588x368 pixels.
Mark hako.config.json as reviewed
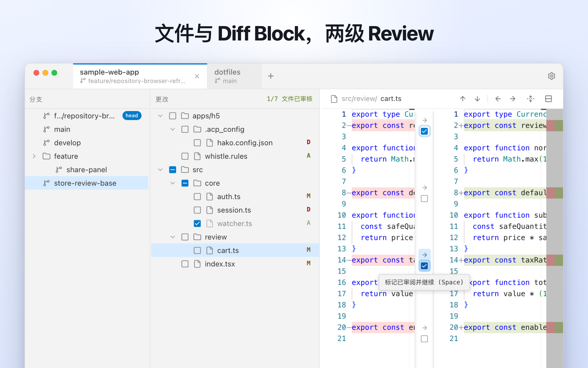coord(197,143)
